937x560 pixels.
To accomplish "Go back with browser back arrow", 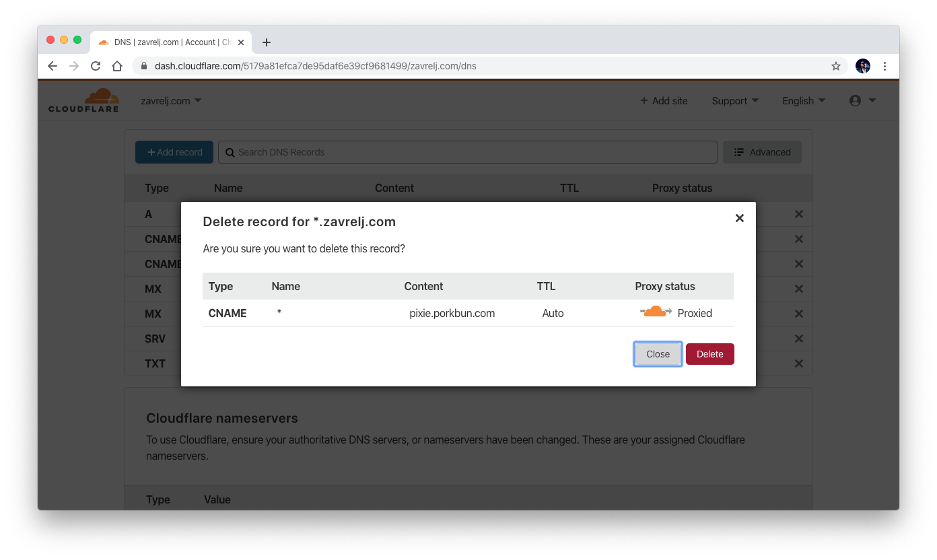I will point(53,66).
